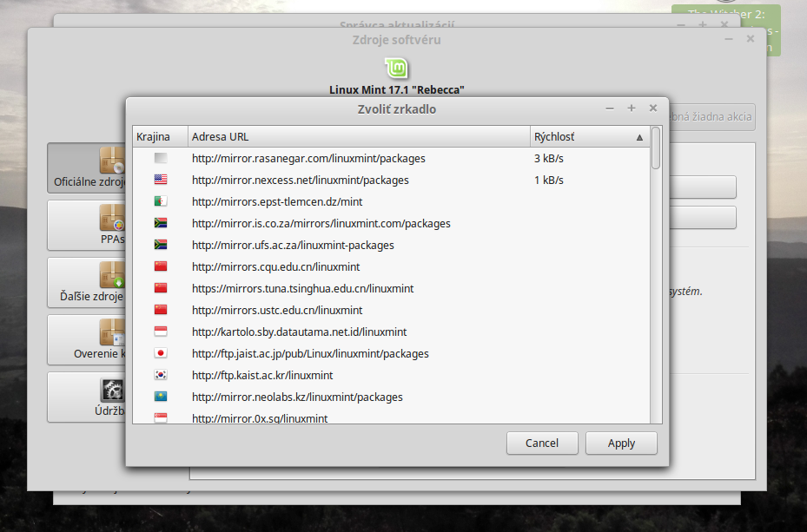Sort by Adresa URL column header

coord(358,137)
